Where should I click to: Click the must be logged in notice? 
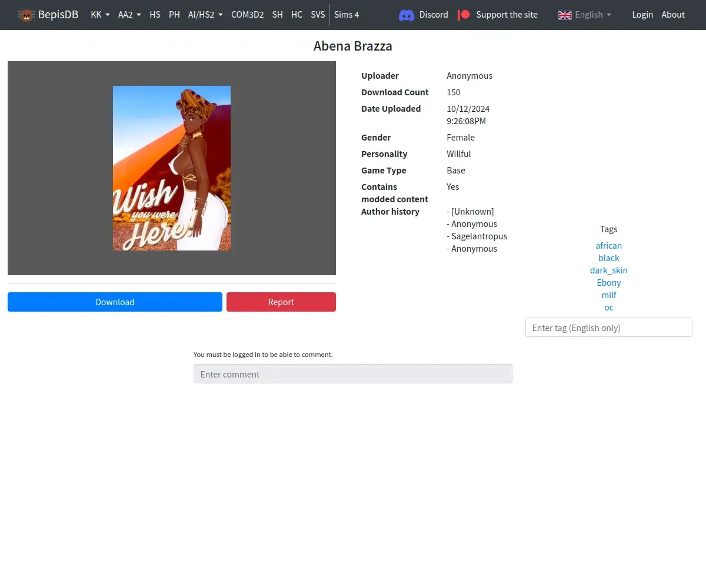pos(263,355)
